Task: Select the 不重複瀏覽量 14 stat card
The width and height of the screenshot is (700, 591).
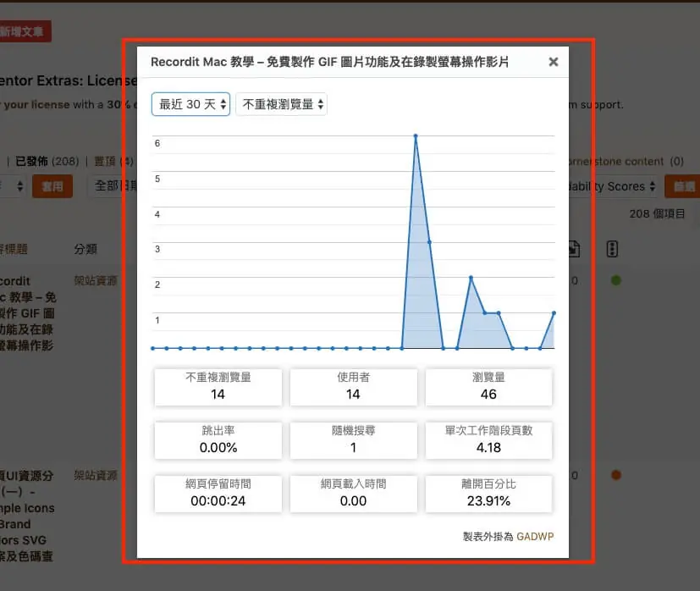Action: click(x=218, y=387)
